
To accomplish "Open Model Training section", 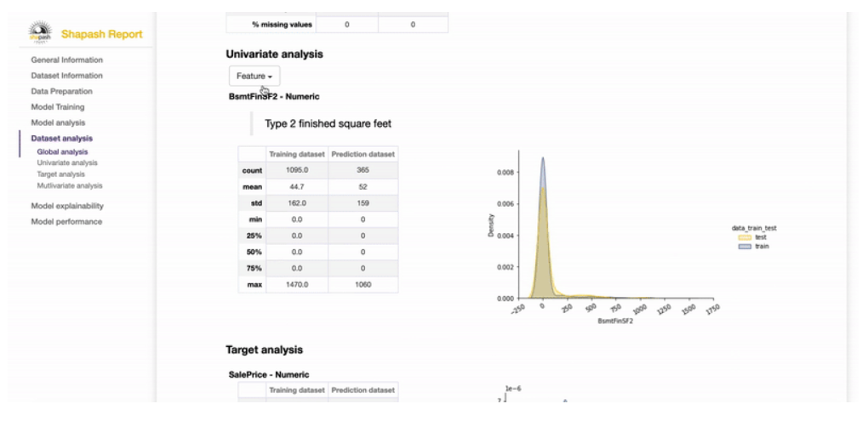I will point(58,107).
